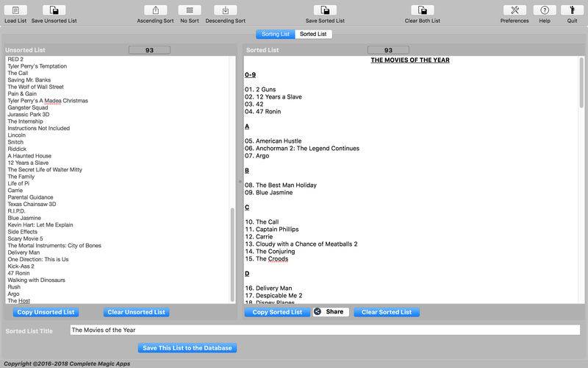Click the Clear Unsorted List button
Screen dimensions: 588x368
(136, 312)
